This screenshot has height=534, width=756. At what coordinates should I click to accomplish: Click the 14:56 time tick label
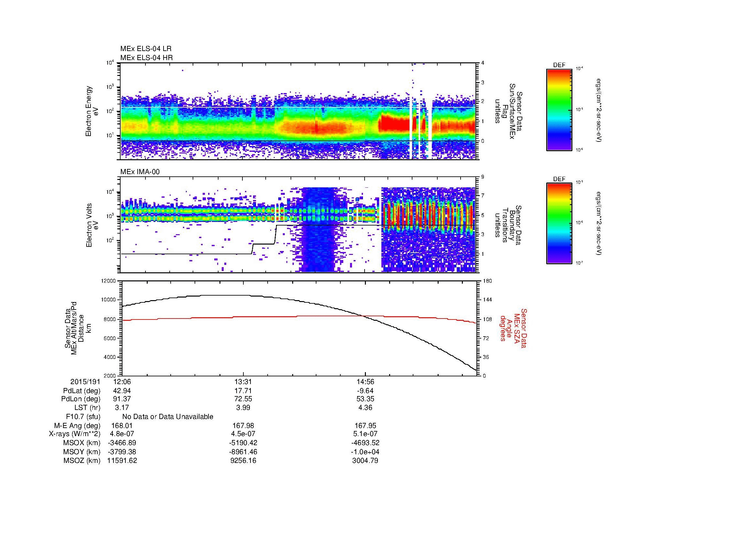click(x=365, y=382)
